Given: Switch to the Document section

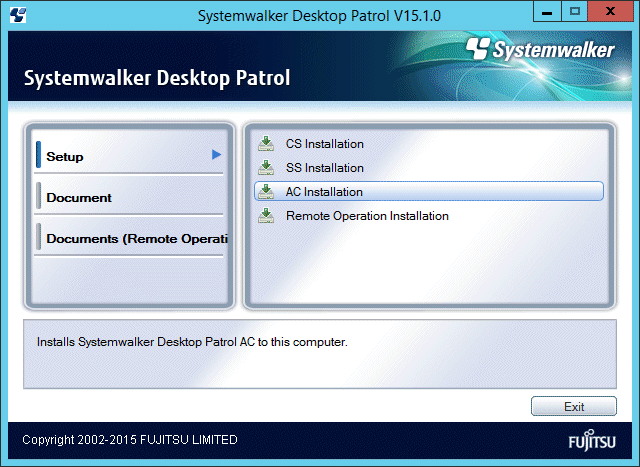Looking at the screenshot, I should pyautogui.click(x=79, y=198).
